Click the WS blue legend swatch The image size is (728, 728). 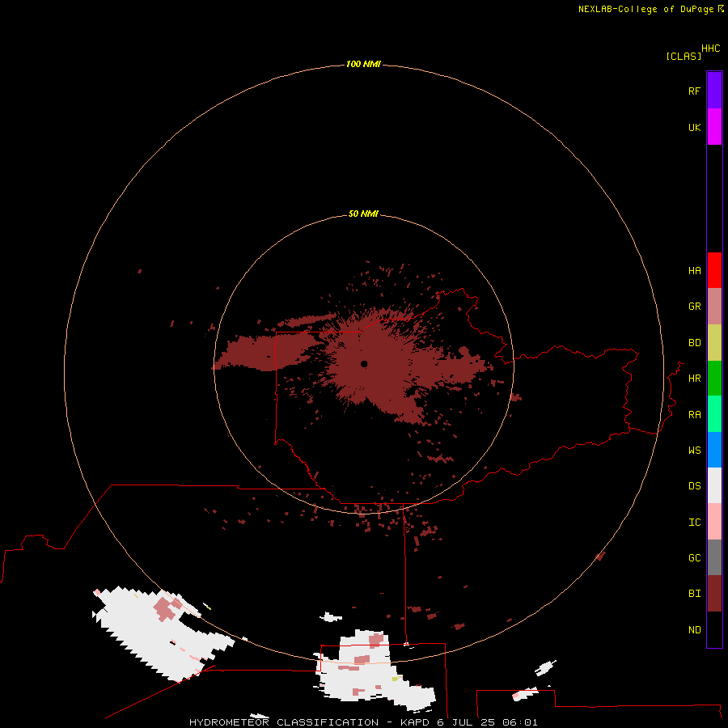[x=714, y=450]
